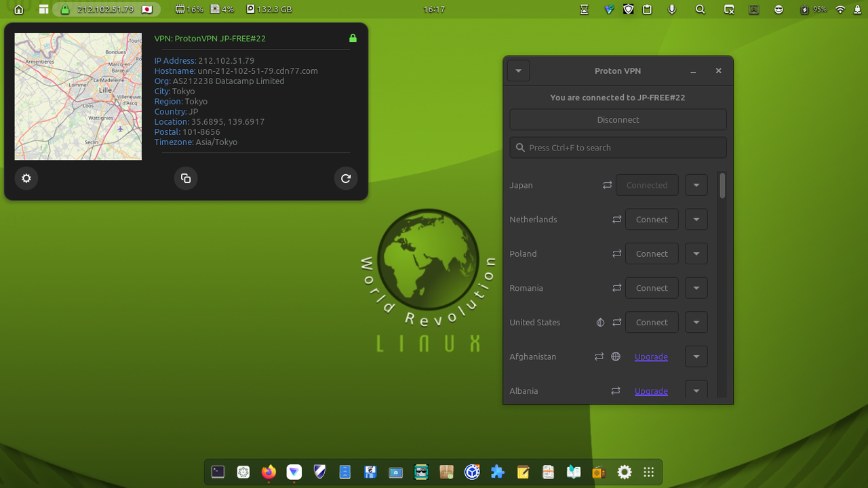The width and height of the screenshot is (868, 488).
Task: Click the home icon in top panel
Action: pos(18,9)
